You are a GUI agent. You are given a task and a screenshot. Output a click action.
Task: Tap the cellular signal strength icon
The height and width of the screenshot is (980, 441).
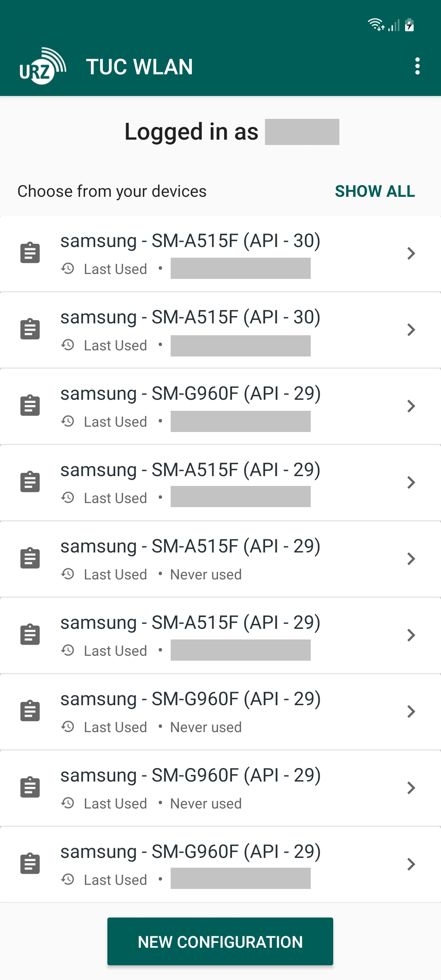point(394,25)
